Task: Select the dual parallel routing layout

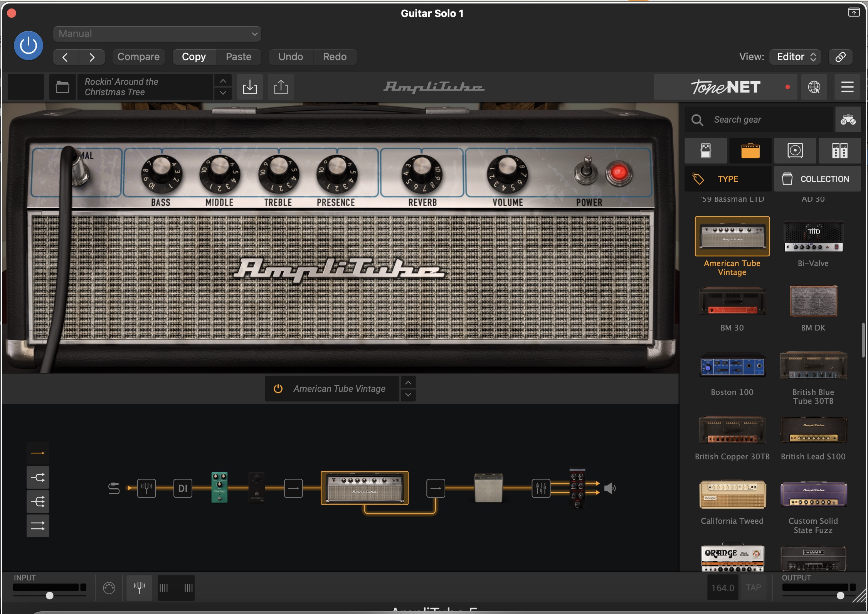Action: (x=38, y=526)
